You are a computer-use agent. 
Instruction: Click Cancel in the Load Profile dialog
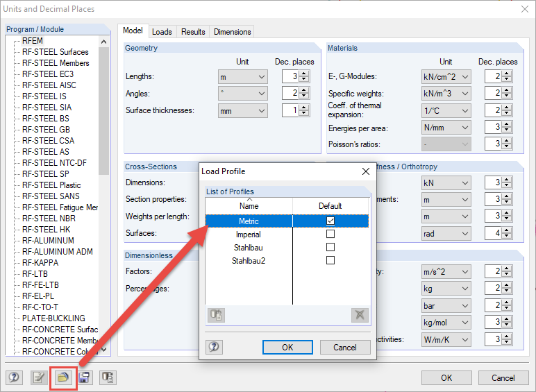[345, 348]
